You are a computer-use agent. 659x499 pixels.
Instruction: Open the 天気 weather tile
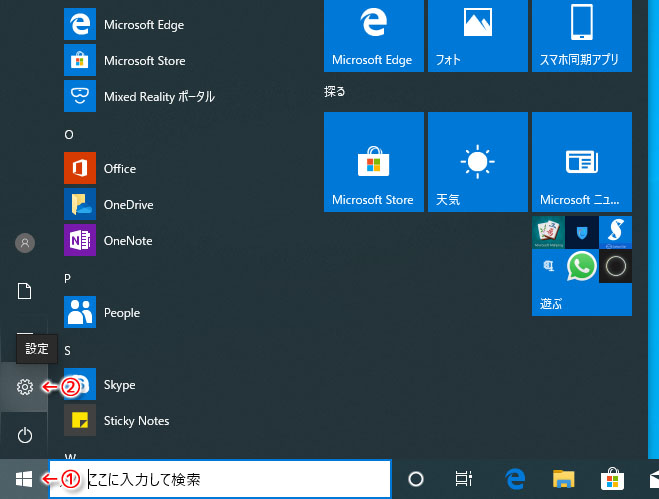tap(478, 162)
